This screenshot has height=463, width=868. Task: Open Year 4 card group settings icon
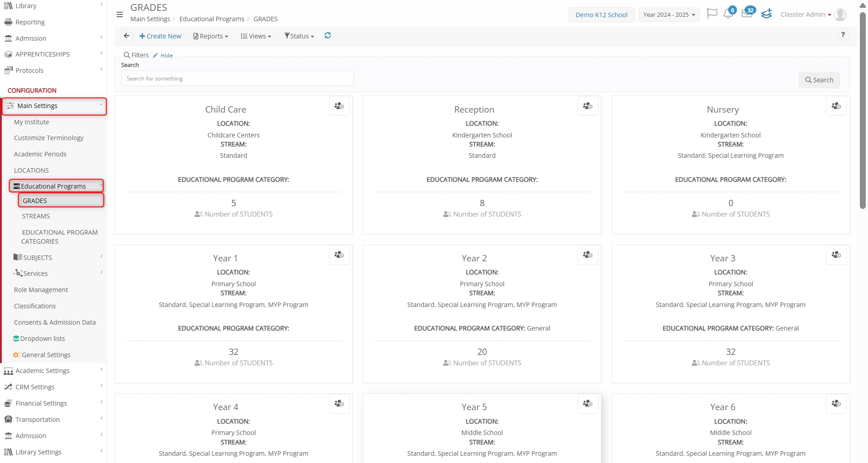339,403
